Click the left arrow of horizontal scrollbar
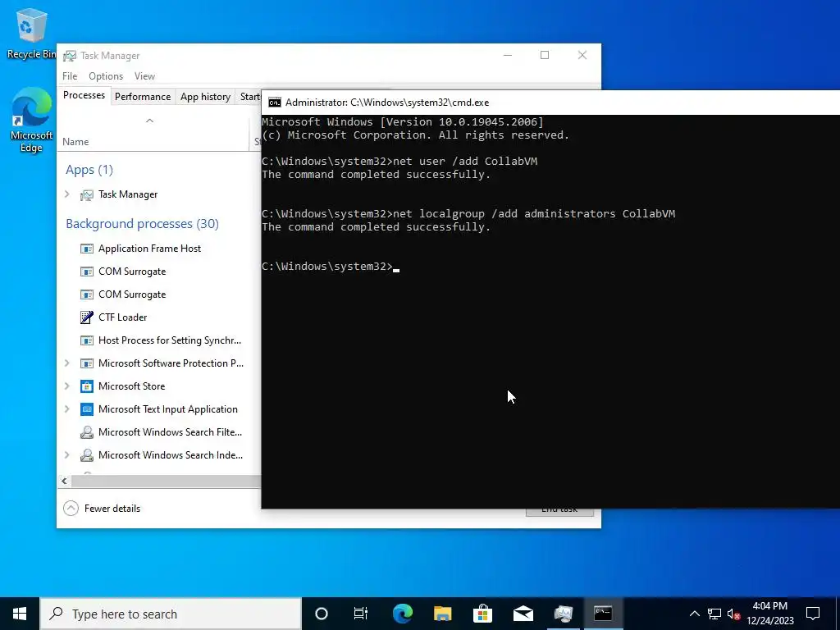 coord(64,481)
